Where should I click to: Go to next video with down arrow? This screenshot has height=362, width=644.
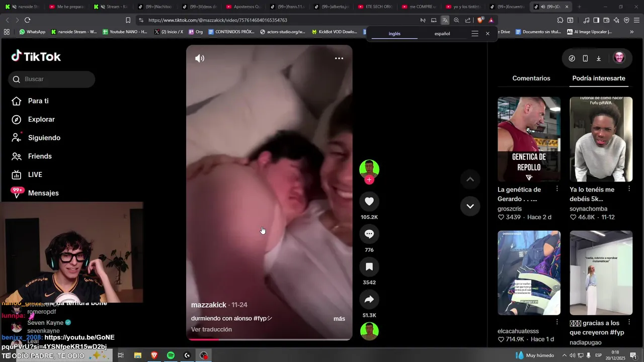pyautogui.click(x=470, y=206)
